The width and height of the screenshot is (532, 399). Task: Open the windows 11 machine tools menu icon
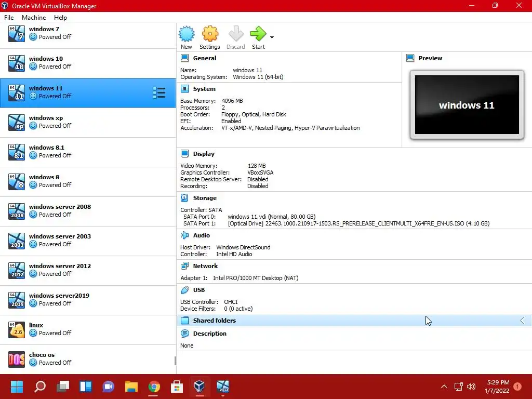[x=159, y=92]
